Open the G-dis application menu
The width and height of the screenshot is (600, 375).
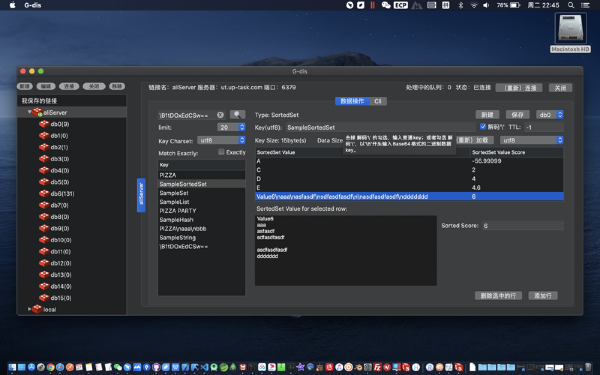click(33, 5)
